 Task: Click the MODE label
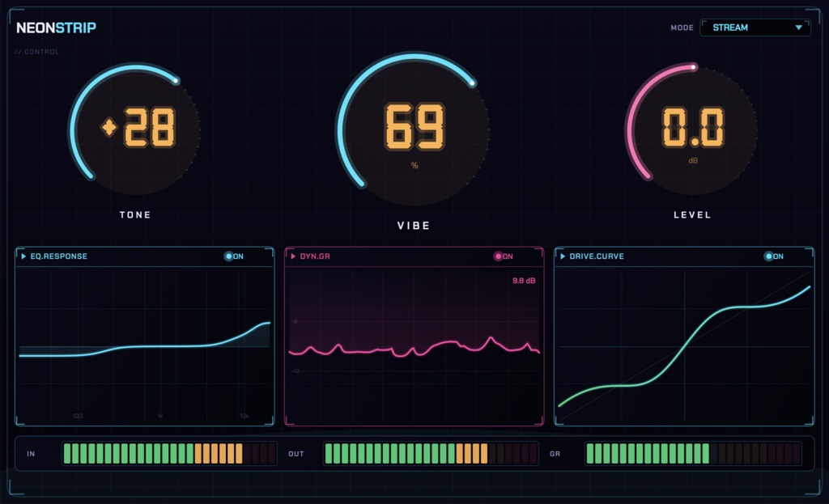pyautogui.click(x=682, y=28)
